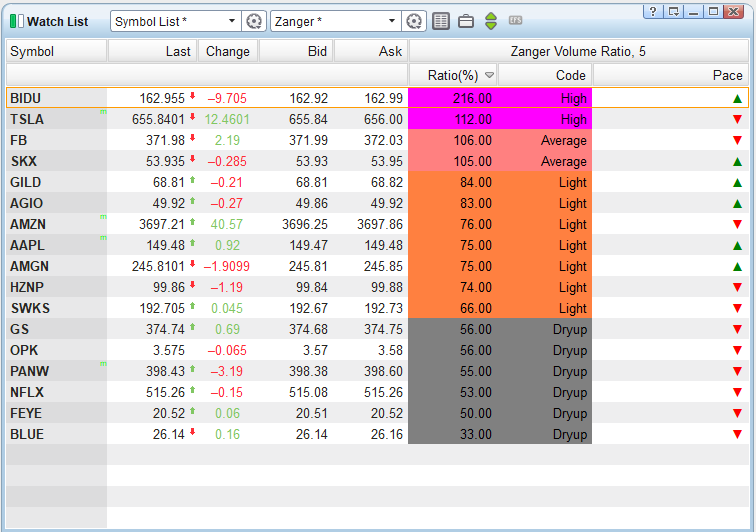This screenshot has width=756, height=532.
Task: Click the detach window icon
Action: 674,12
